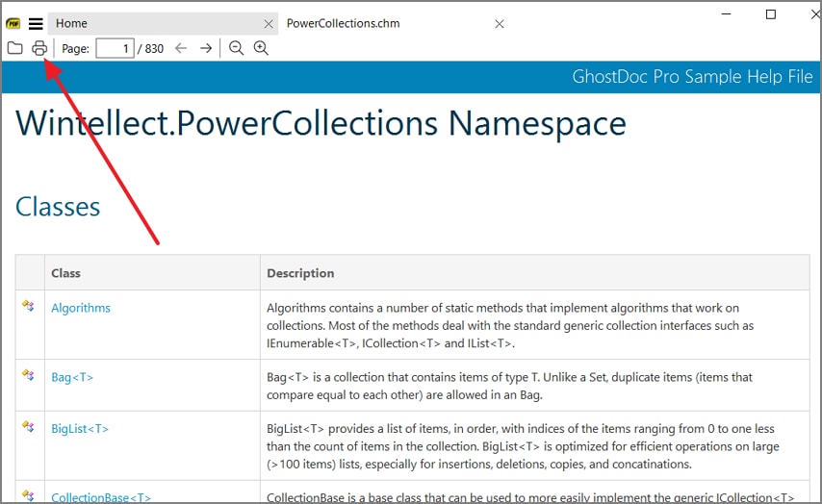The width and height of the screenshot is (822, 504).
Task: Zoom in with the magnifier plus icon
Action: pyautogui.click(x=261, y=48)
